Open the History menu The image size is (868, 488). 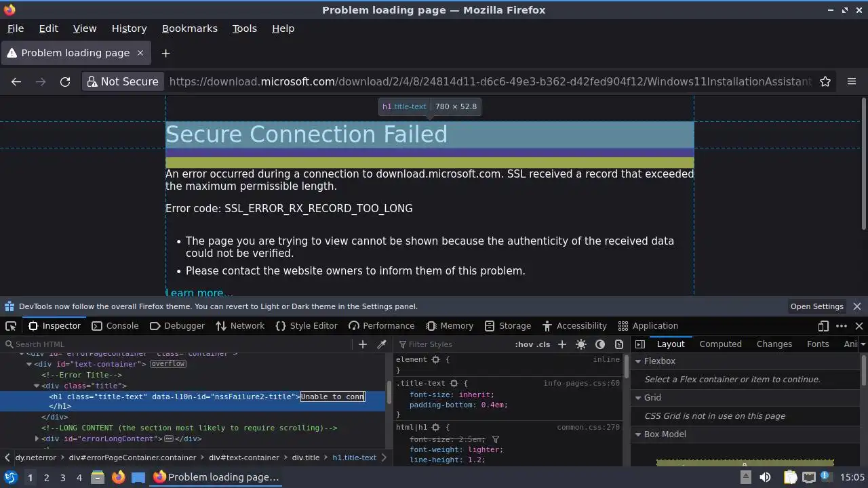click(x=129, y=28)
